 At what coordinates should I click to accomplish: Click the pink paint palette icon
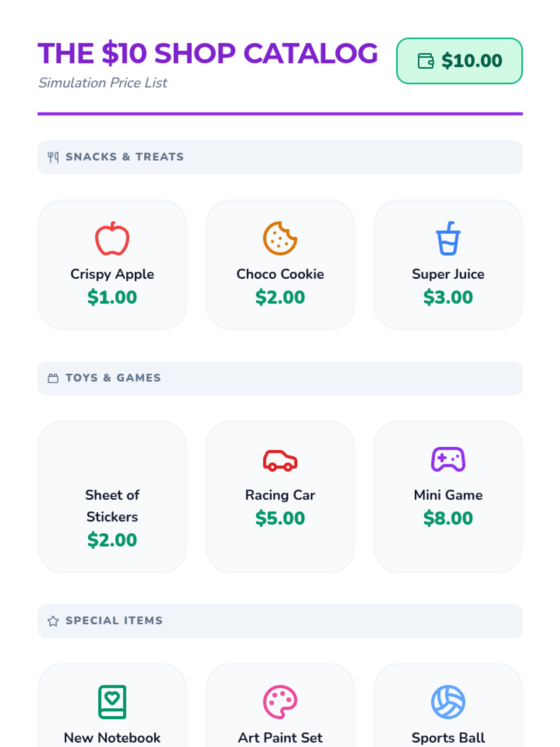click(280, 702)
